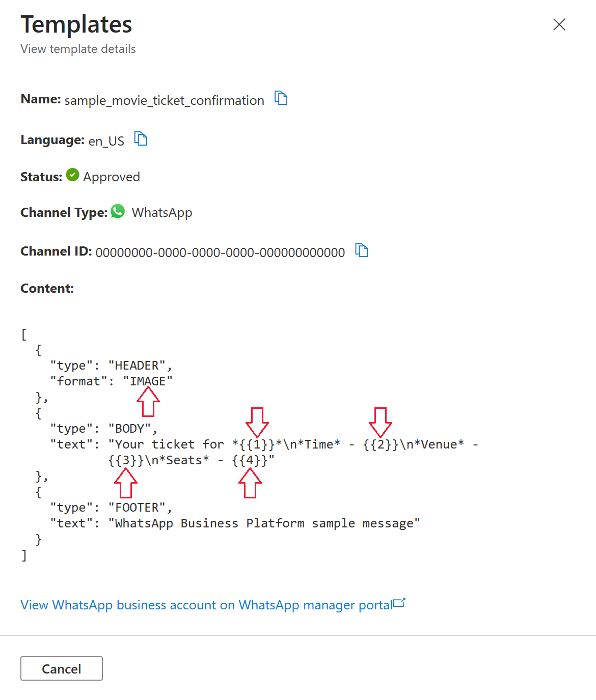Click the red arrow below {{4}} placeholder
The width and height of the screenshot is (596, 700).
point(250,483)
